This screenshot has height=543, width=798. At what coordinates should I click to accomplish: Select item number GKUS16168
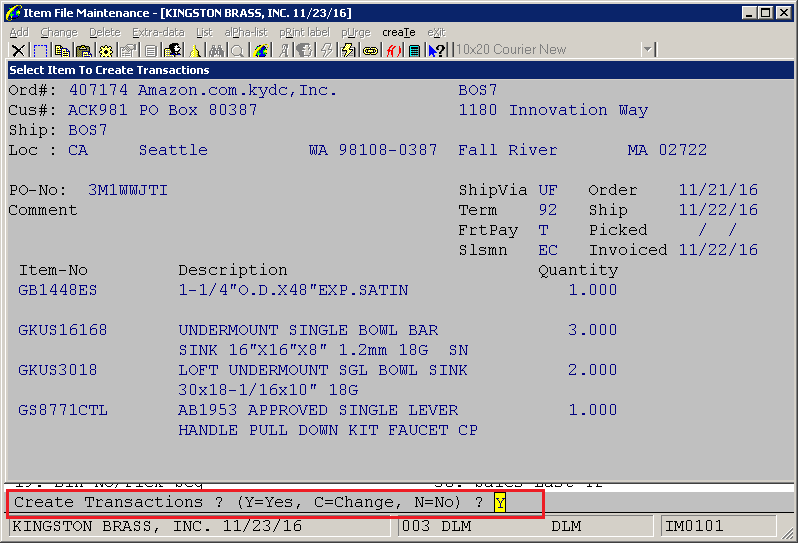coord(63,330)
